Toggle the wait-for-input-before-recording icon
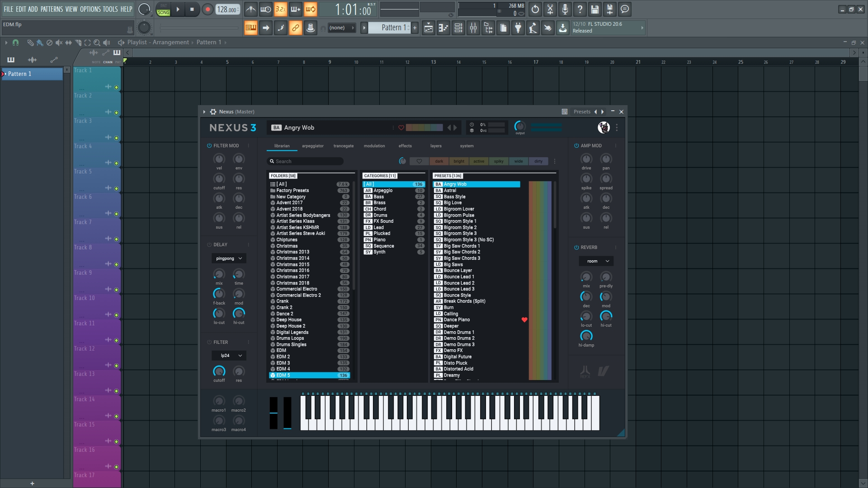868x488 pixels. tap(266, 9)
